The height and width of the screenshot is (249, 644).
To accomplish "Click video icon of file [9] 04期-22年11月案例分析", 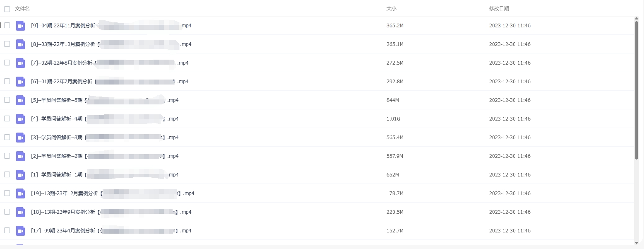I will (x=20, y=26).
